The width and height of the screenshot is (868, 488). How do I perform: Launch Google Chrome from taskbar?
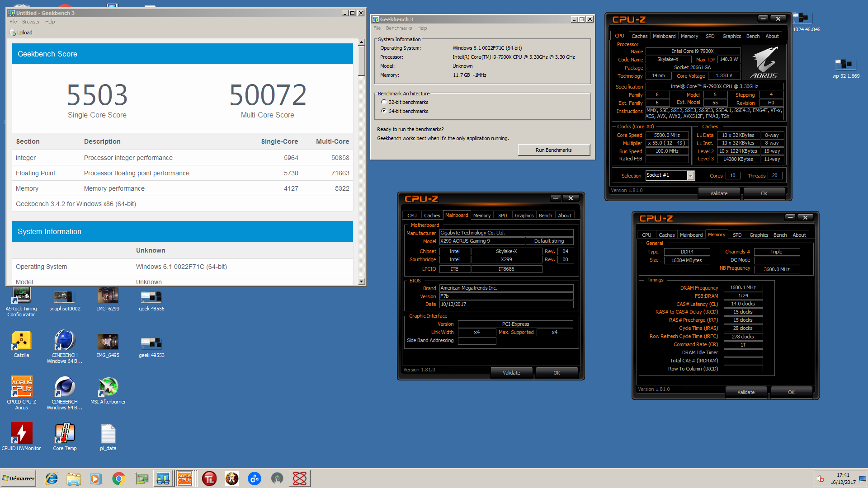tap(118, 479)
